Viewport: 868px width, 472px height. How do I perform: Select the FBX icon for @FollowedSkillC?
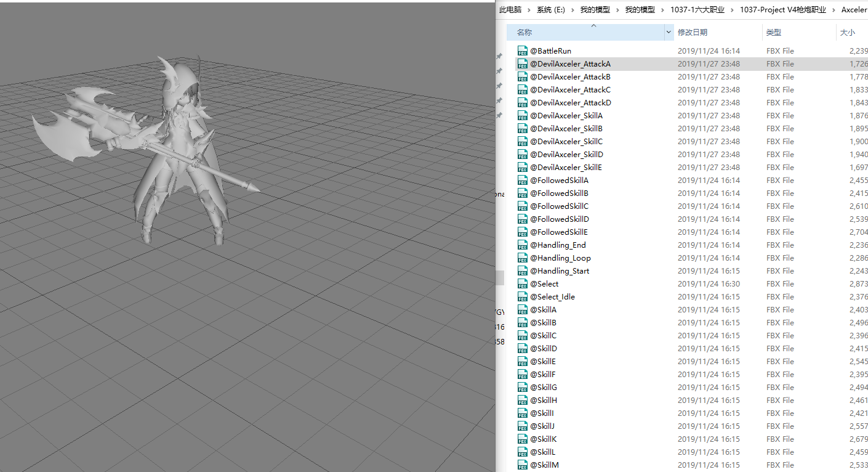point(523,206)
